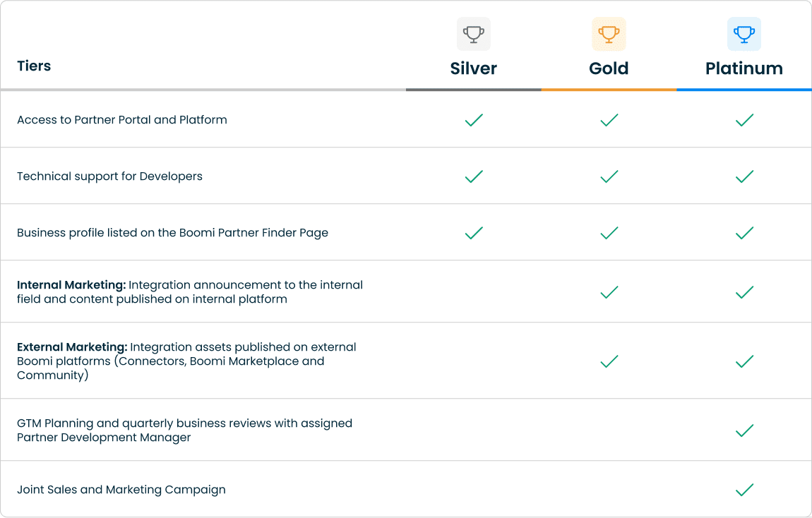Toggle the Gold checkmark for Business profile listing
Viewport: 812px width, 518px height.
pos(609,232)
